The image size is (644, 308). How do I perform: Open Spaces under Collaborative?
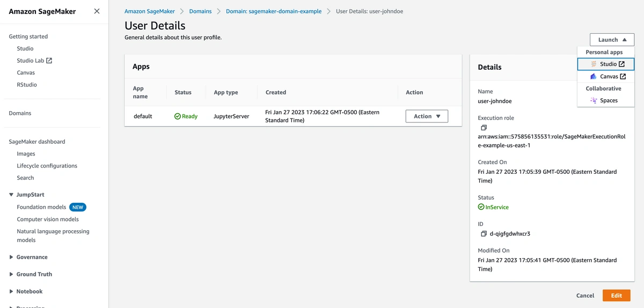tap(605, 100)
